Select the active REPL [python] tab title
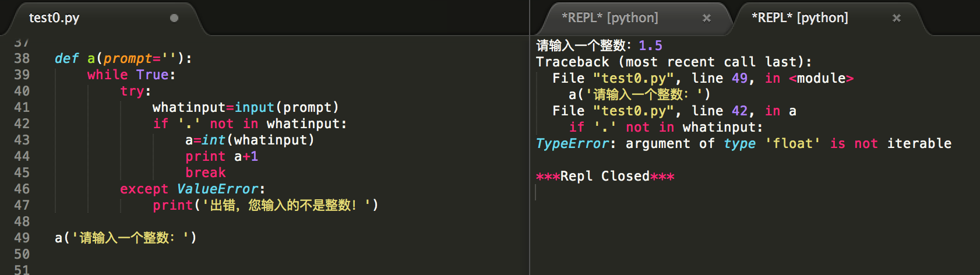Viewport: 980px width, 275px height. (799, 18)
